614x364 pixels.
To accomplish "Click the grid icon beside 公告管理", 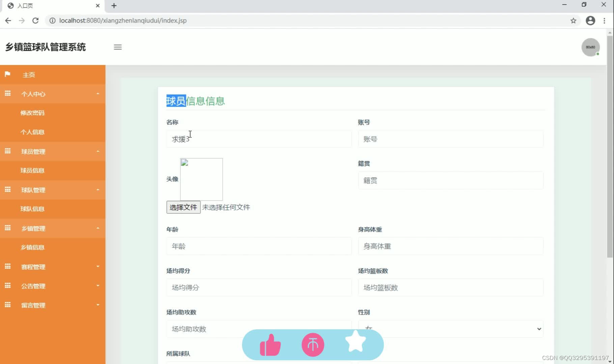I will click(x=7, y=285).
